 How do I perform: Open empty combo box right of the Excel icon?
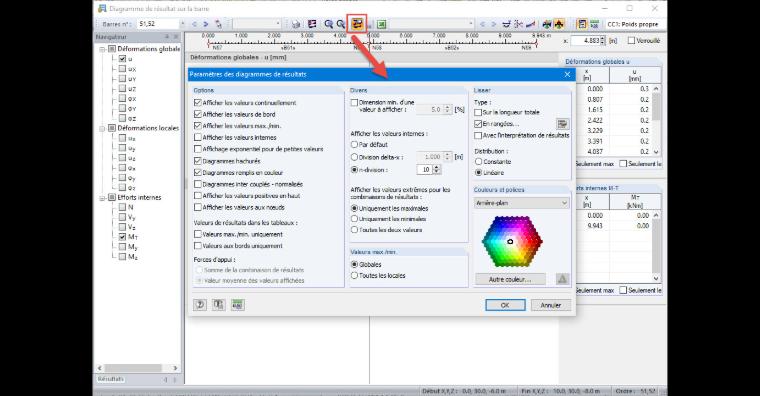click(431, 24)
